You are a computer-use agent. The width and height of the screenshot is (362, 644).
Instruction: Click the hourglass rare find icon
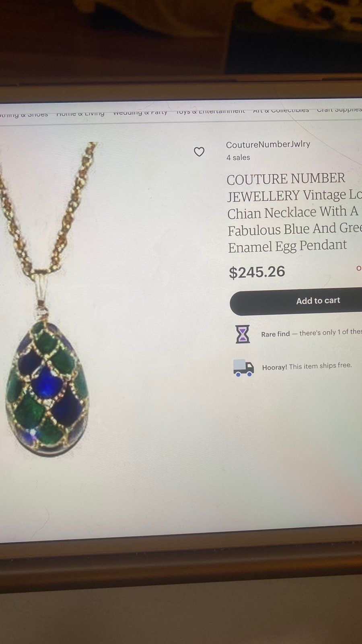tap(243, 334)
